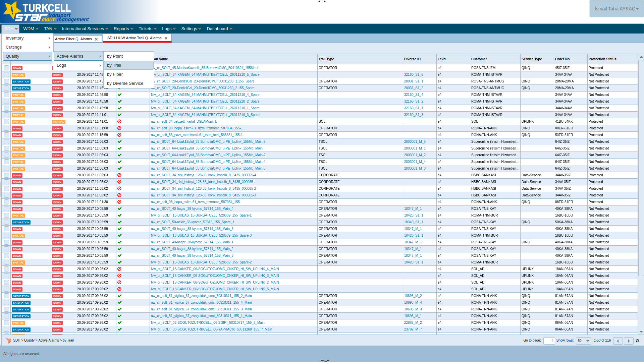Select the checkbox for the last visible SATURATION row
Viewport: 644px width, 362px height.
(6, 329)
